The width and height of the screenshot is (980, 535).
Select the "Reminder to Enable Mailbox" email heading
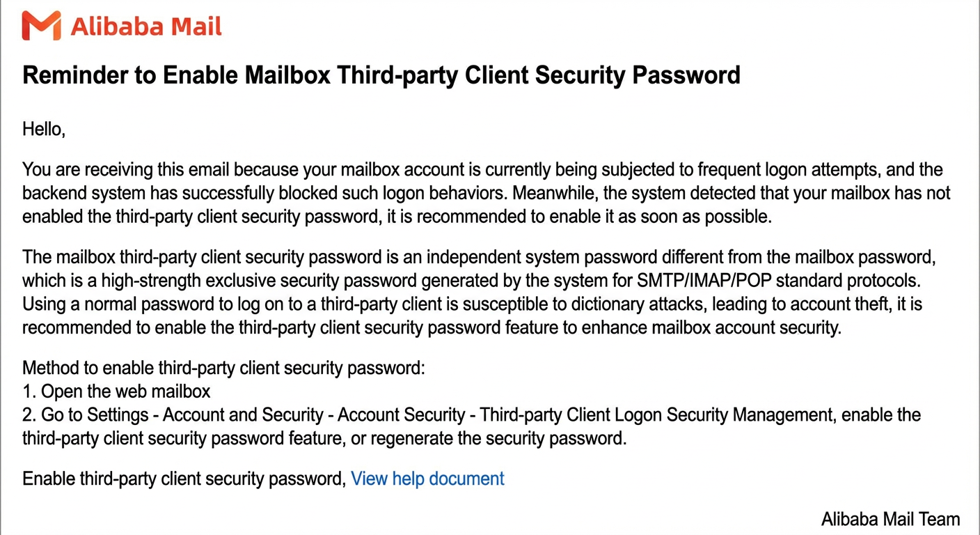coord(381,75)
